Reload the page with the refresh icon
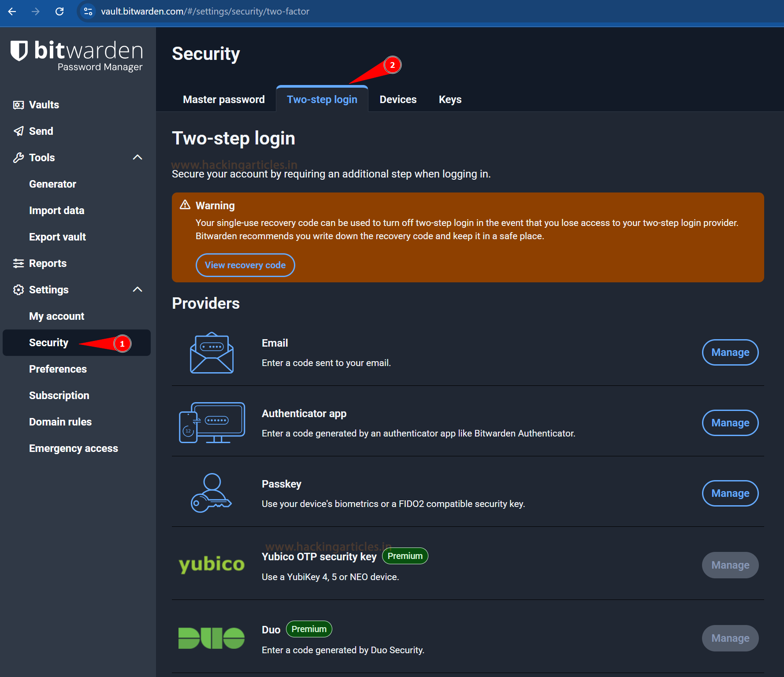 (x=59, y=11)
